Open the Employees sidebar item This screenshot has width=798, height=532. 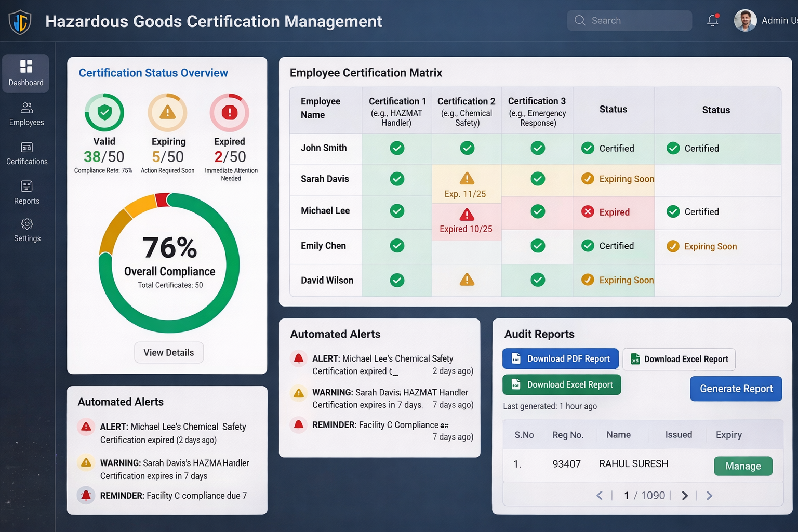[26, 114]
